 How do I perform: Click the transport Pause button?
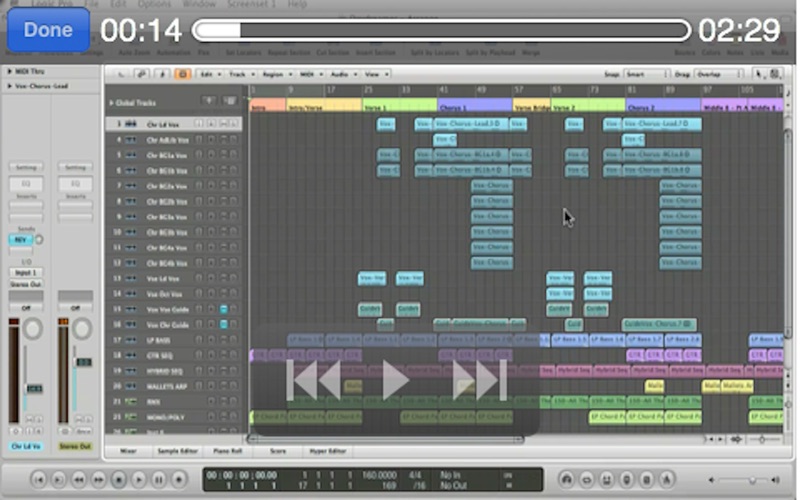click(x=159, y=480)
